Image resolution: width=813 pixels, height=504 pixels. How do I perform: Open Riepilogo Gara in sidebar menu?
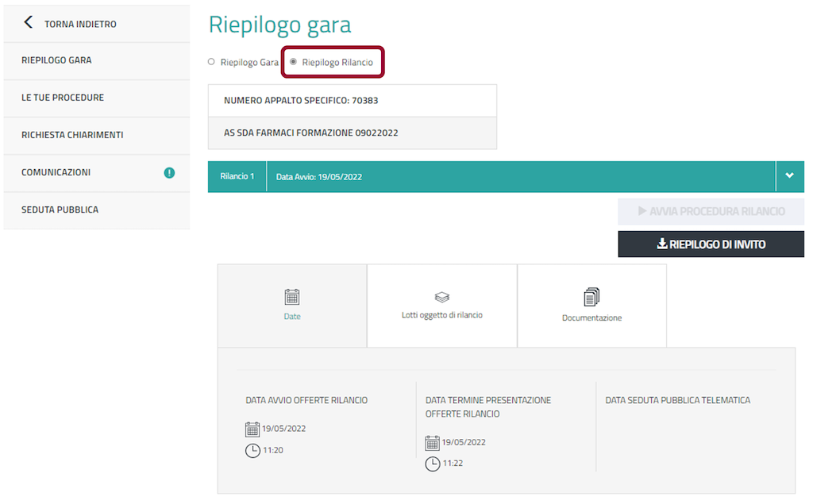[x=56, y=60]
